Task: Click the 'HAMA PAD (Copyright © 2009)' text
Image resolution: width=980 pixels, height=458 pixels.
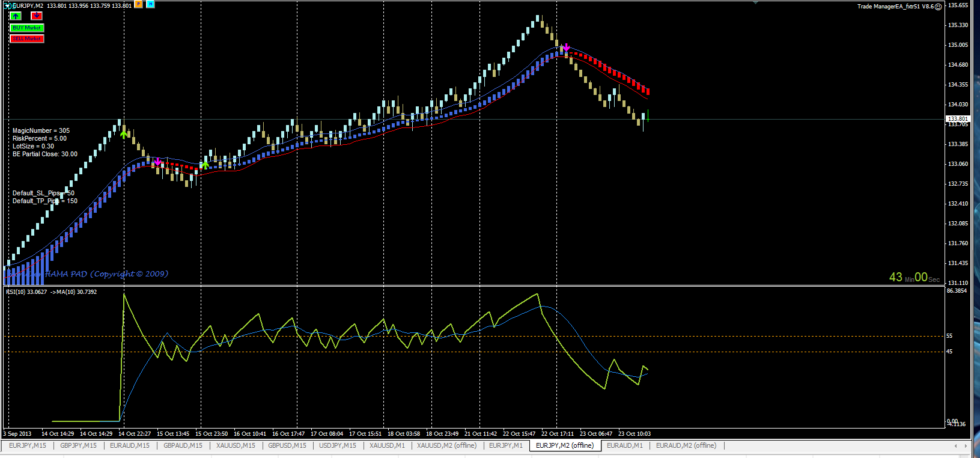Action: (107, 274)
